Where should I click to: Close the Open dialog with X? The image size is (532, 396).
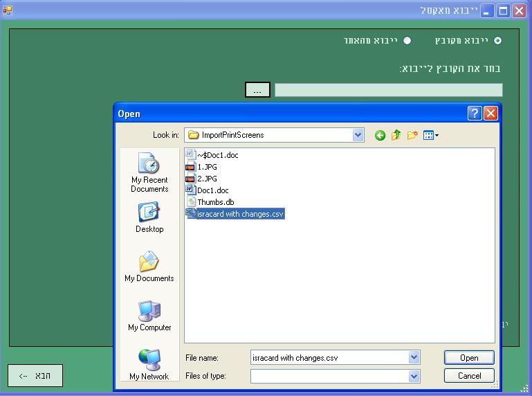click(490, 113)
